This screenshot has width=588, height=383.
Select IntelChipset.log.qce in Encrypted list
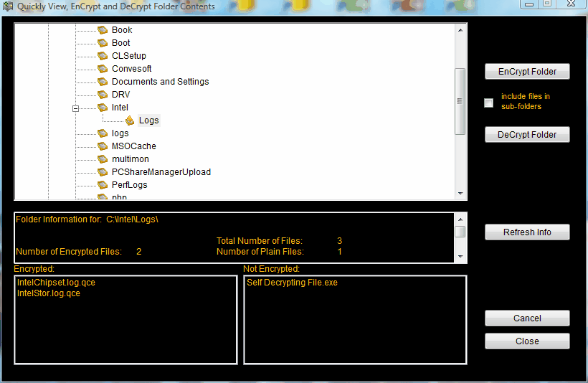(x=56, y=283)
